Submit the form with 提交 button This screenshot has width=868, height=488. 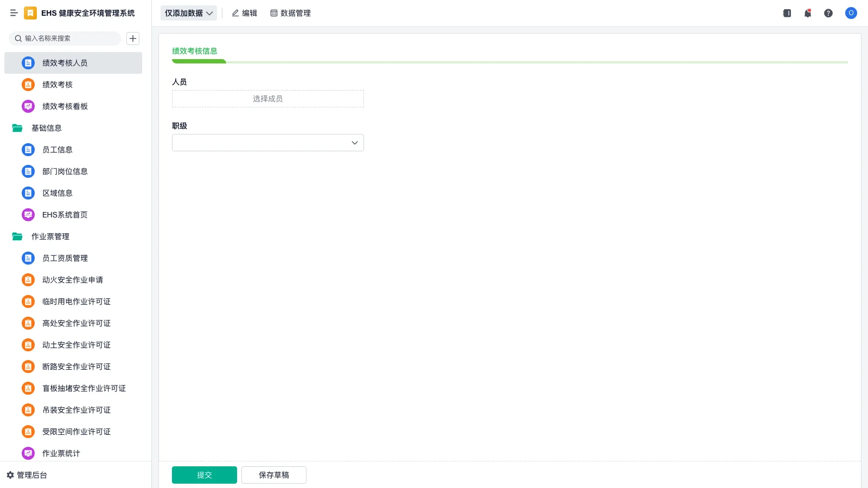tap(204, 474)
